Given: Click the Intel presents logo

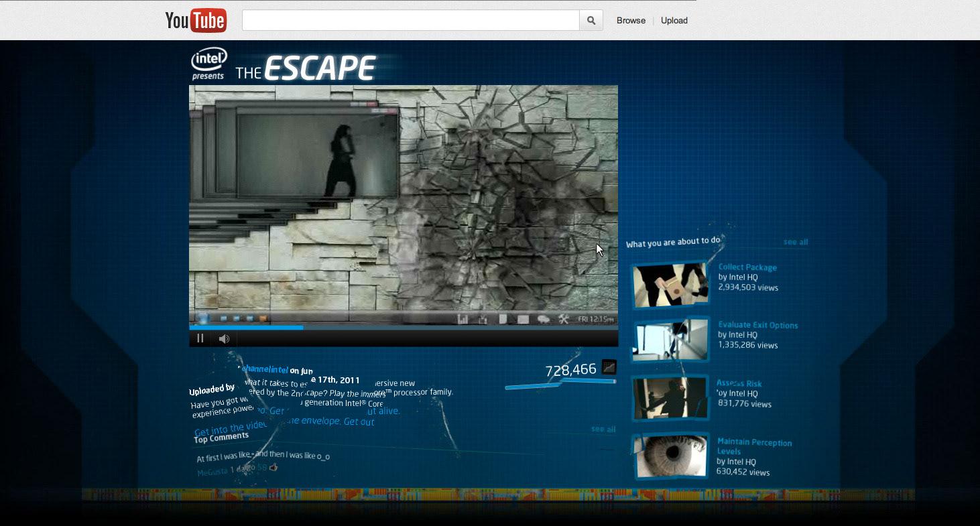Looking at the screenshot, I should [x=209, y=64].
